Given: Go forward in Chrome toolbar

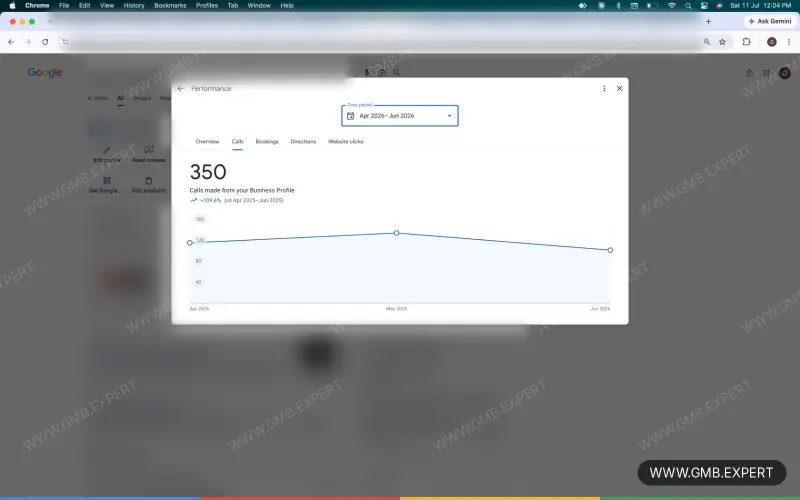Looking at the screenshot, I should click(28, 42).
